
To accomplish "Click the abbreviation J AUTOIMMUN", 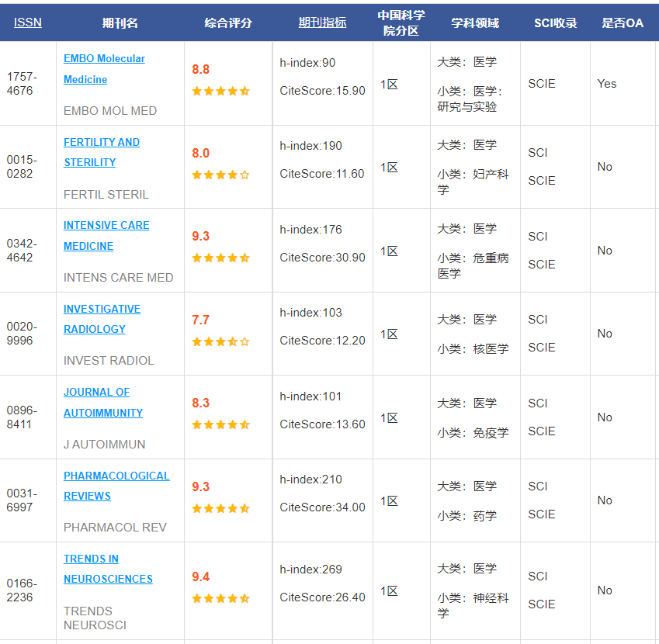I will point(104,445).
